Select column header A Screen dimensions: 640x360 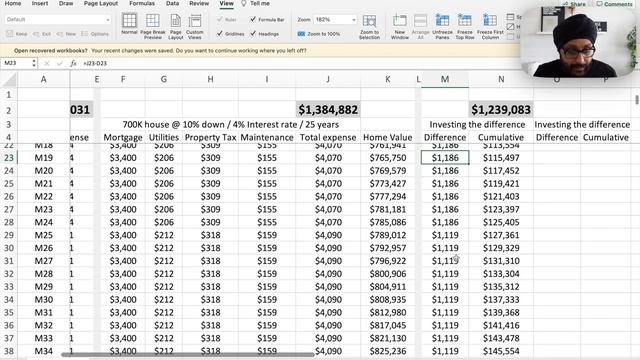(43, 79)
